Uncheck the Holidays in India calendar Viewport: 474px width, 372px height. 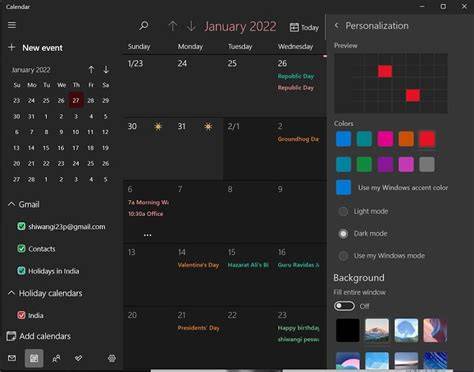point(21,271)
